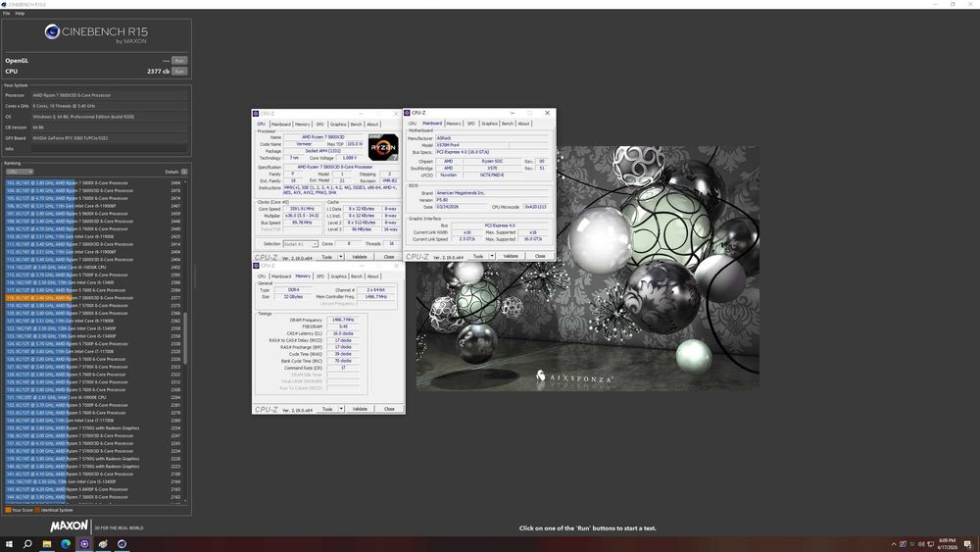Screen dimensions: 980x552
Task: Click the Cinebench R15 sphere logo
Action: tap(52, 31)
